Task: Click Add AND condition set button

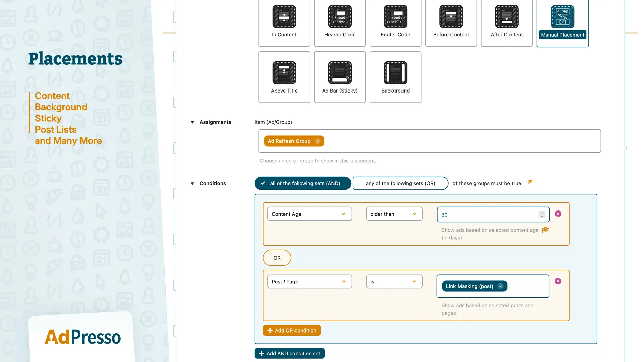Action: (289, 353)
